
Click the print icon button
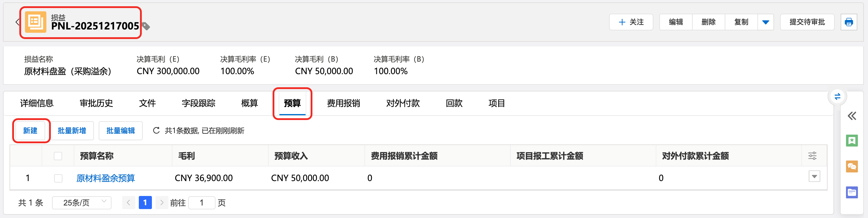848,22
